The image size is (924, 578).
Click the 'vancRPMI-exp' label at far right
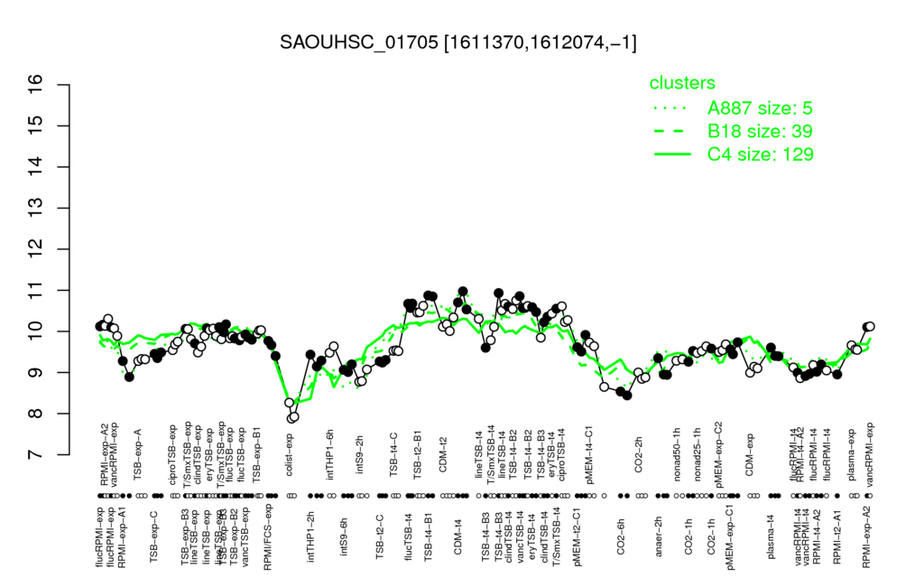871,454
